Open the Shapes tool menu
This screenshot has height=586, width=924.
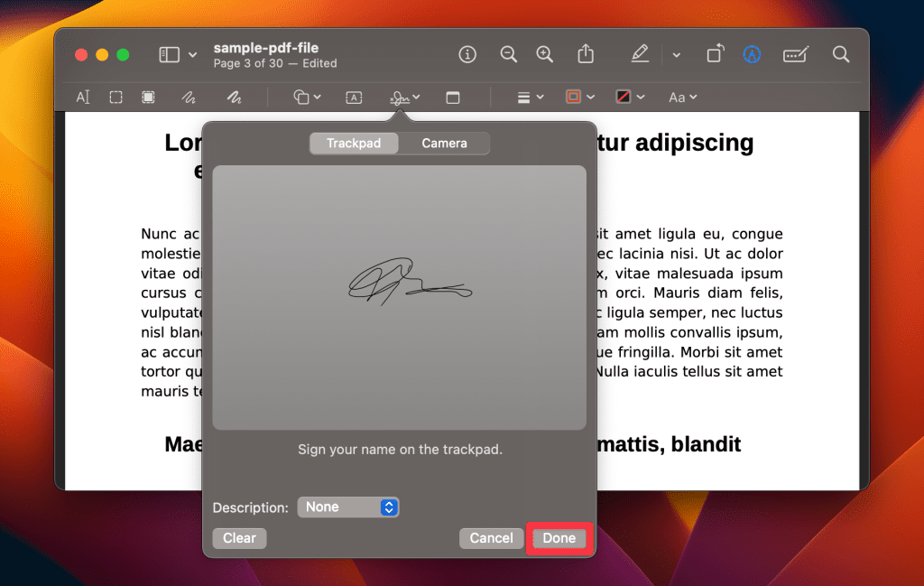click(307, 98)
